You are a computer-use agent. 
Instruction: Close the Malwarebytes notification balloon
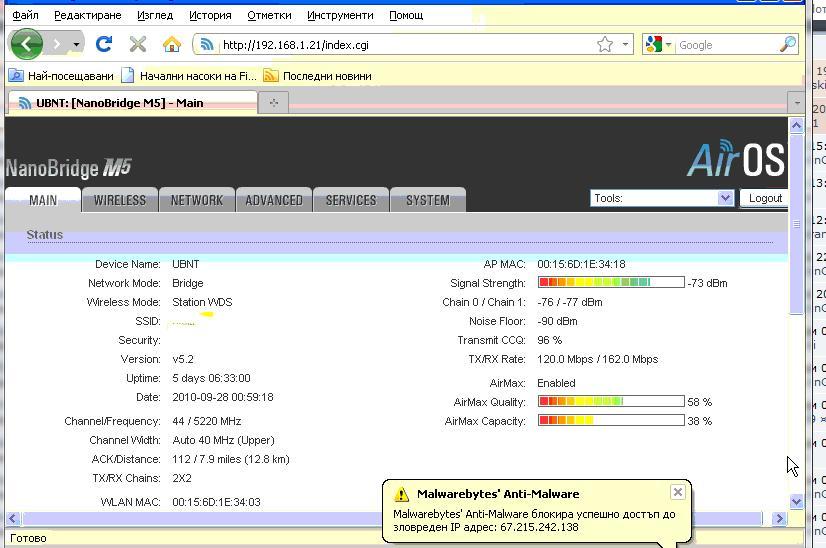click(x=677, y=492)
